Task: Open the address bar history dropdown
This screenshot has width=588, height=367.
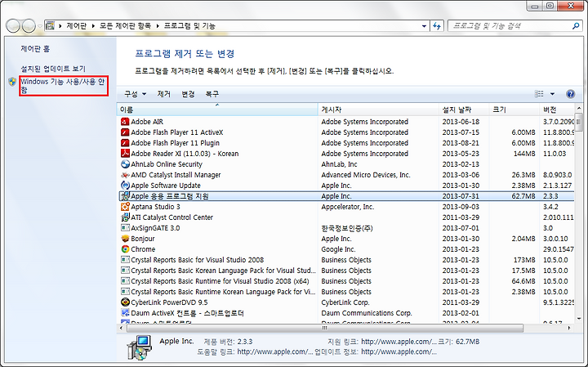Action: click(424, 26)
